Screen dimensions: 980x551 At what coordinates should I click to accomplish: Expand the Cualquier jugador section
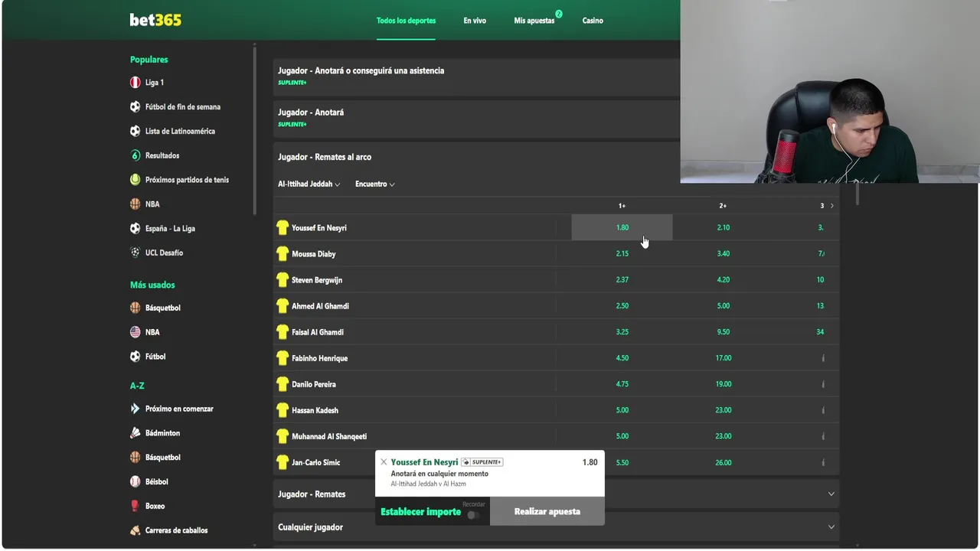click(x=556, y=527)
